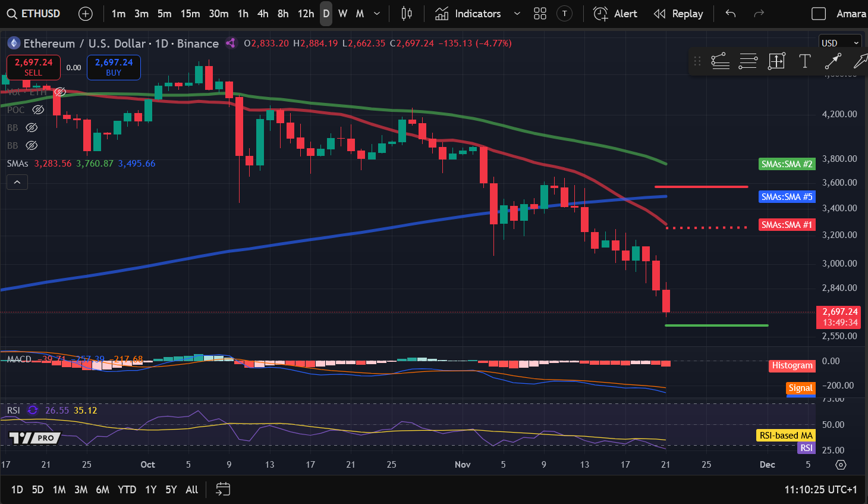Select the 1Y range tab
The width and height of the screenshot is (868, 504).
150,489
